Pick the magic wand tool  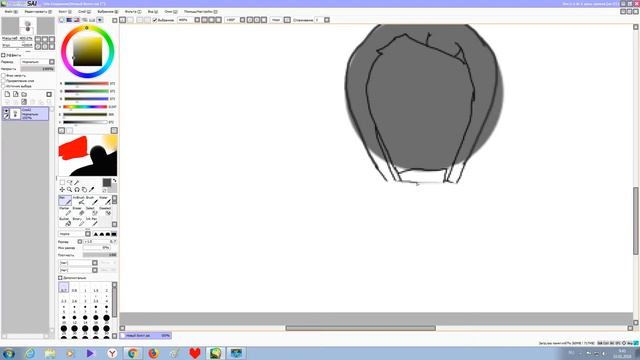pyautogui.click(x=77, y=182)
